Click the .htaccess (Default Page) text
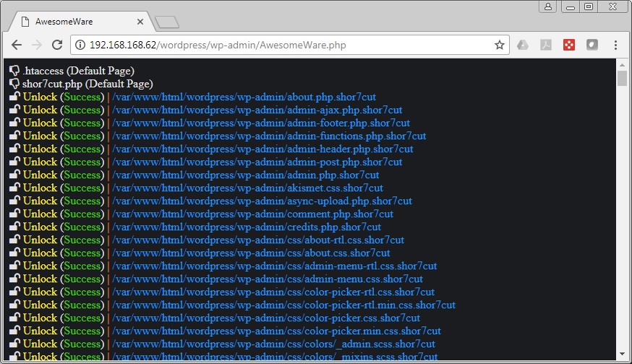Screen dimensions: 632x364 78,71
